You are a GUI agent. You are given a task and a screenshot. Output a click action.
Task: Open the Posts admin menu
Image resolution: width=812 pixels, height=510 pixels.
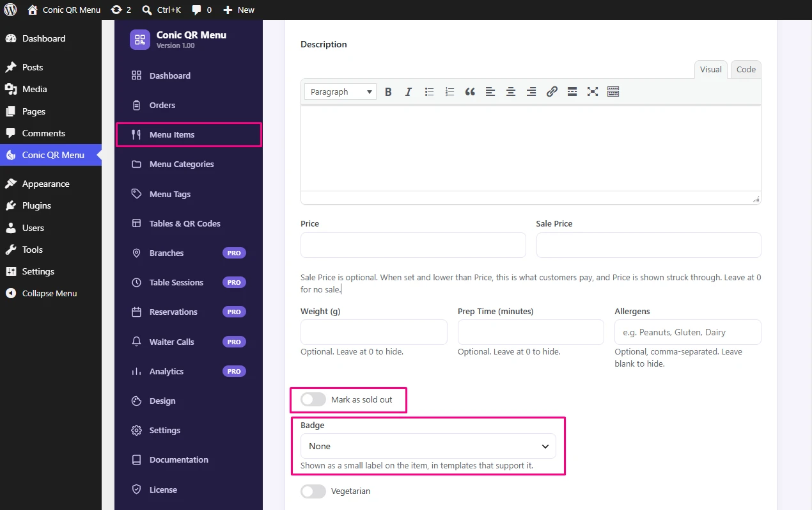51,67
